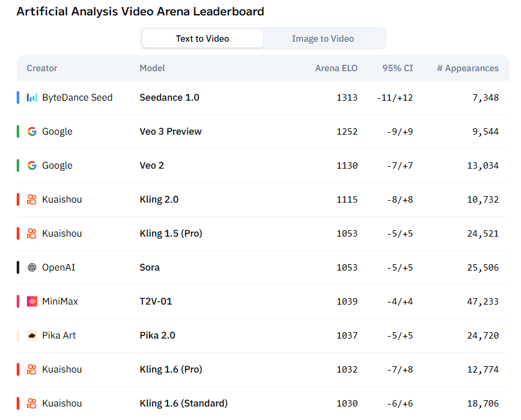Click the appearances count 25,506
This screenshot has width=521, height=420.
tap(483, 267)
